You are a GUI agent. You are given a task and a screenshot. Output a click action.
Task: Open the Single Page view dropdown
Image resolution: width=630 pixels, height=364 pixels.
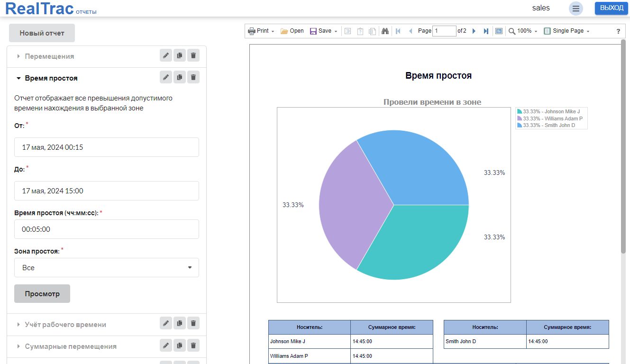click(566, 31)
